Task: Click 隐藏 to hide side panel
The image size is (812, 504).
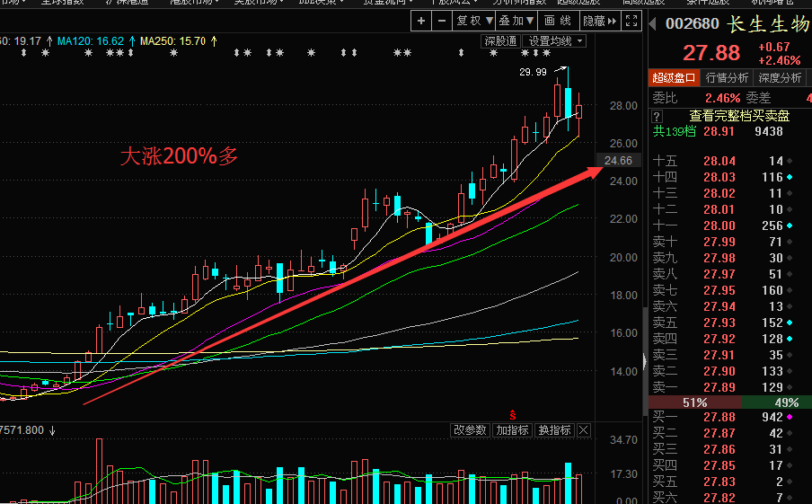Action: tap(600, 21)
